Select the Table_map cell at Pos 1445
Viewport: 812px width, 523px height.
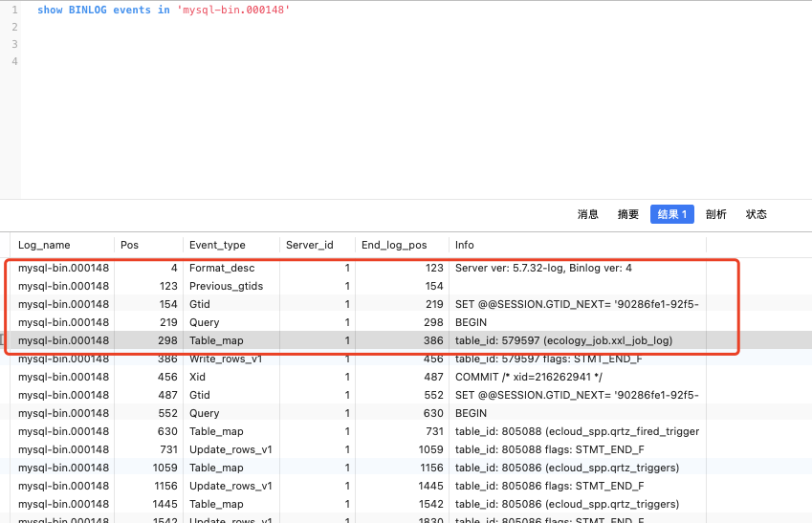click(216, 504)
